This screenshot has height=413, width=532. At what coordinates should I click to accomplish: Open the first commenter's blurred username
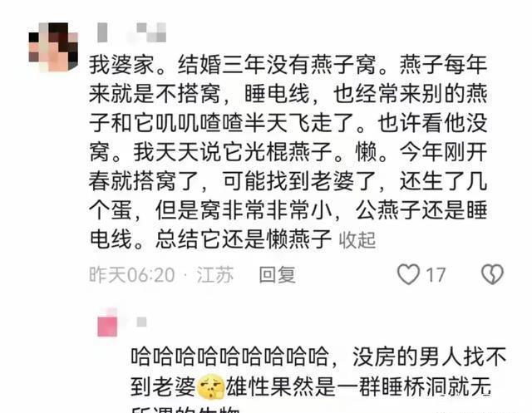click(132, 32)
